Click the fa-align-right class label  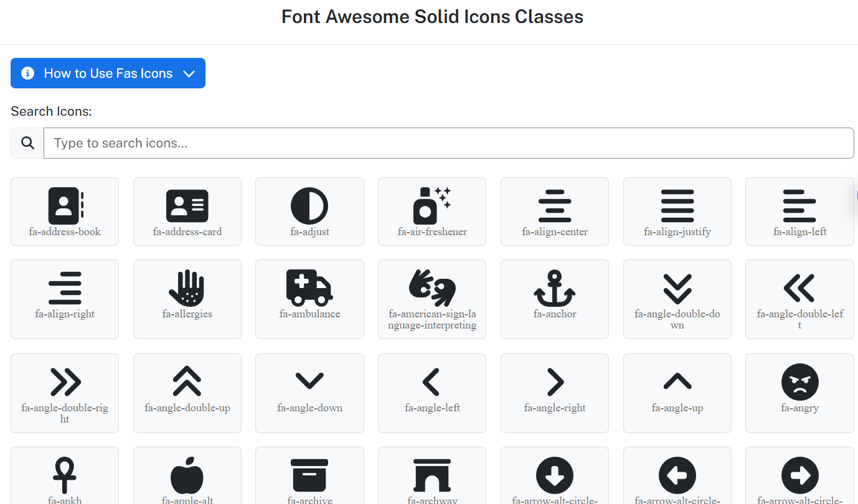tap(65, 314)
